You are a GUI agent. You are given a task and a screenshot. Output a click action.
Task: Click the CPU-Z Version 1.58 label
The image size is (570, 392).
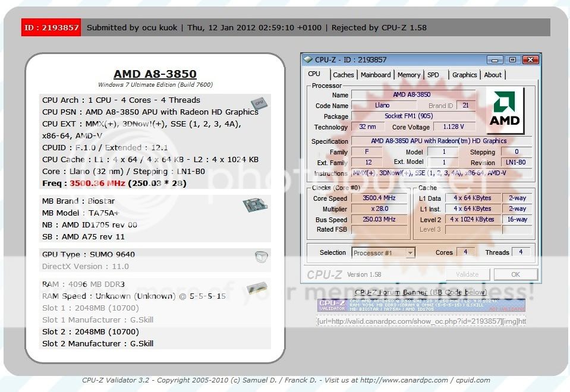coord(364,274)
